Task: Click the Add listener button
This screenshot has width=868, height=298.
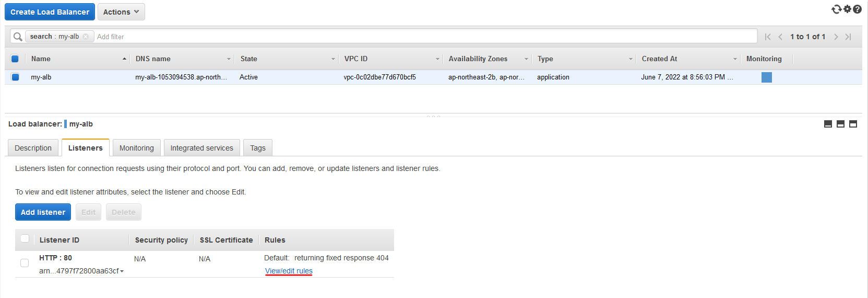Action: click(x=43, y=212)
